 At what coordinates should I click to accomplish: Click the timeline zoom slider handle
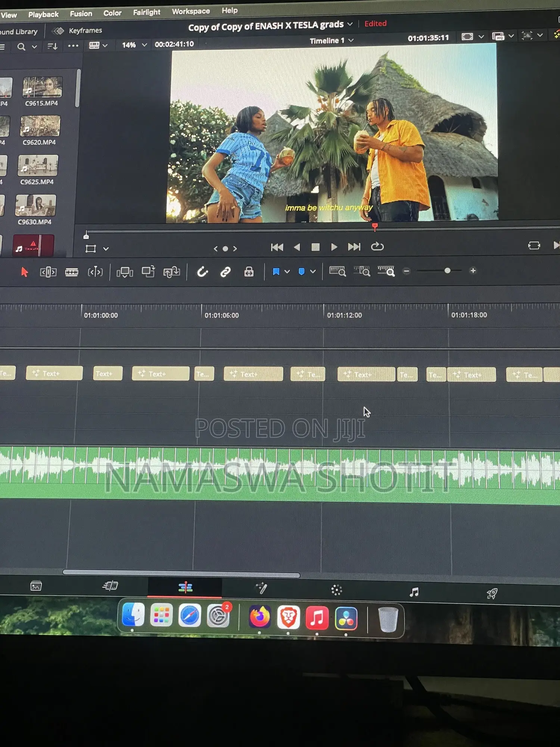coord(447,270)
